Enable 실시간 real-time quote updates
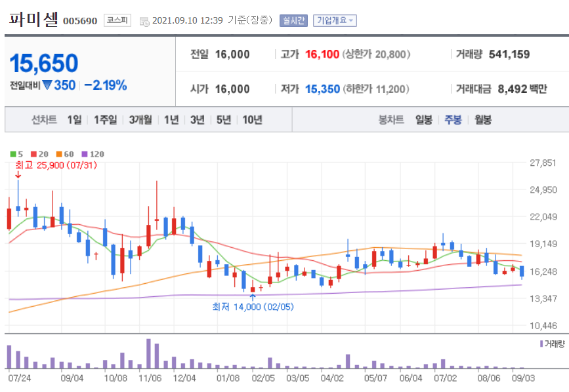 293,20
